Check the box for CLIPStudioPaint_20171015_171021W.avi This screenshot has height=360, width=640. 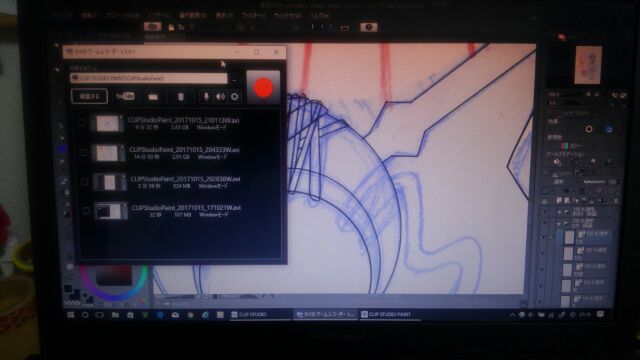tap(86, 211)
